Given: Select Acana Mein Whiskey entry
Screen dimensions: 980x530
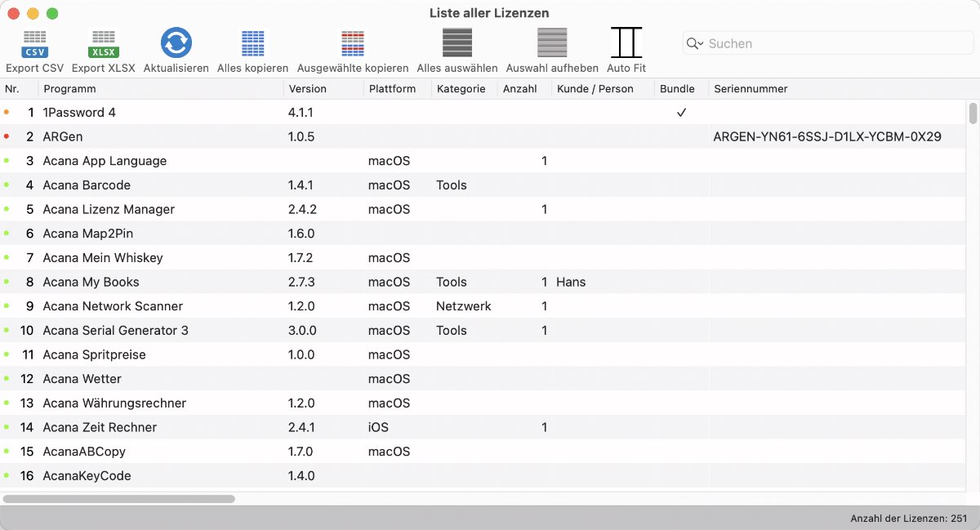Looking at the screenshot, I should (x=483, y=258).
